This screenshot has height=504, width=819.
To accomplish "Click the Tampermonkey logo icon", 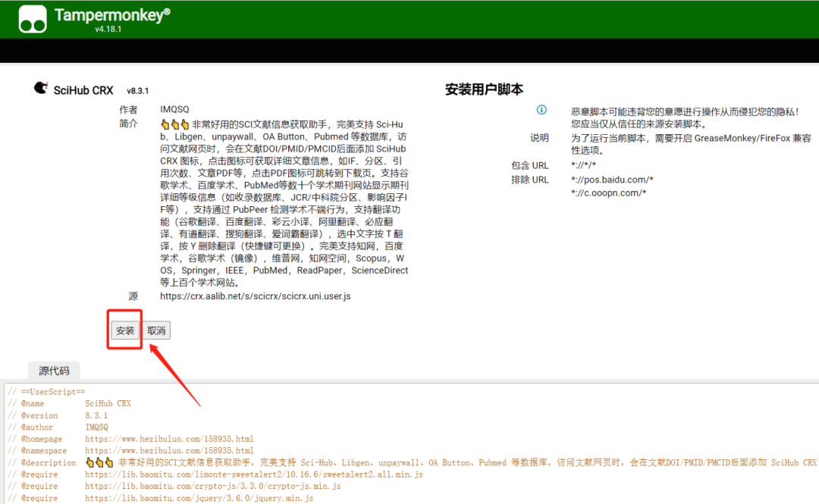I will [x=33, y=19].
